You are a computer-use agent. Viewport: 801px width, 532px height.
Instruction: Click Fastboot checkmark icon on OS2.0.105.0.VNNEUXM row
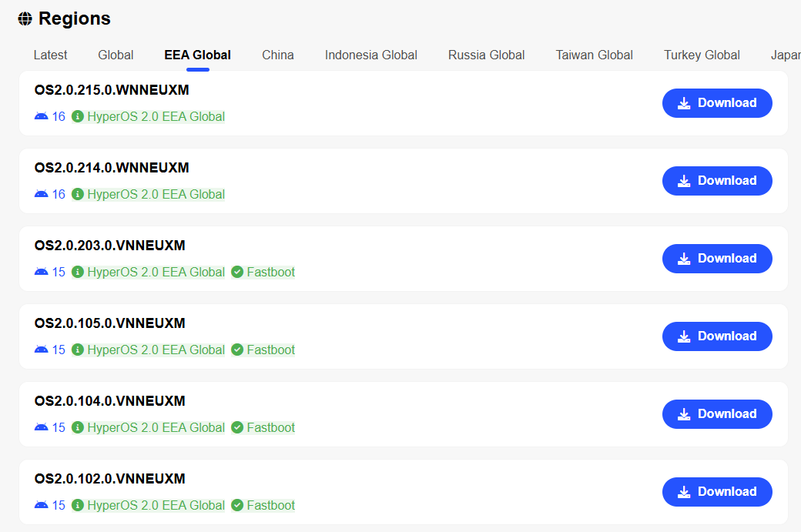pyautogui.click(x=237, y=350)
